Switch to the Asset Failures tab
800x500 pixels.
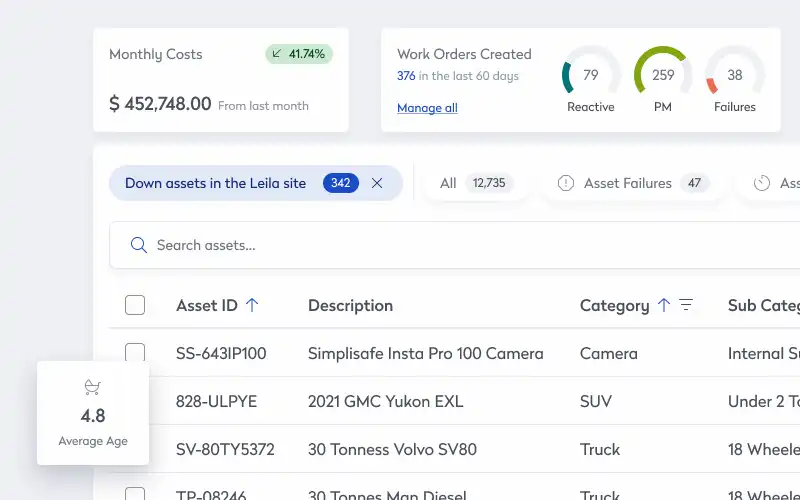pyautogui.click(x=633, y=183)
